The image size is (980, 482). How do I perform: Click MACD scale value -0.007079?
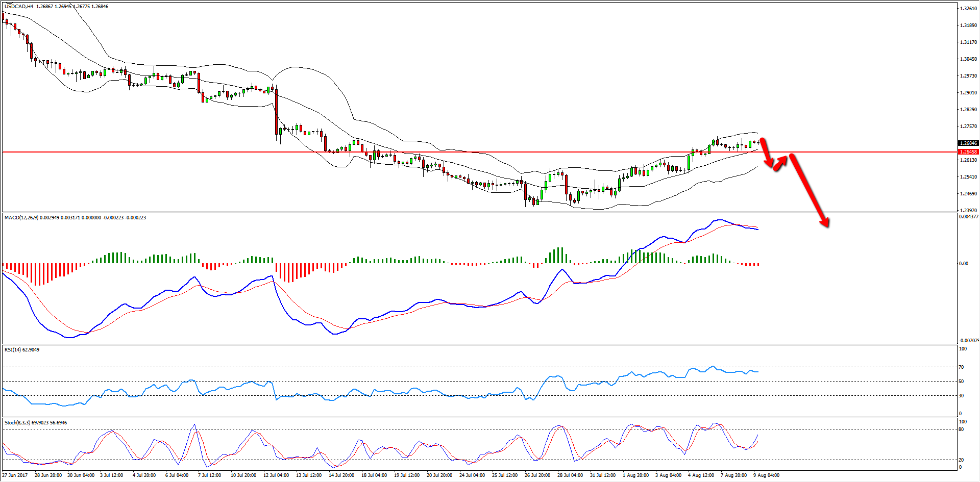(x=969, y=341)
